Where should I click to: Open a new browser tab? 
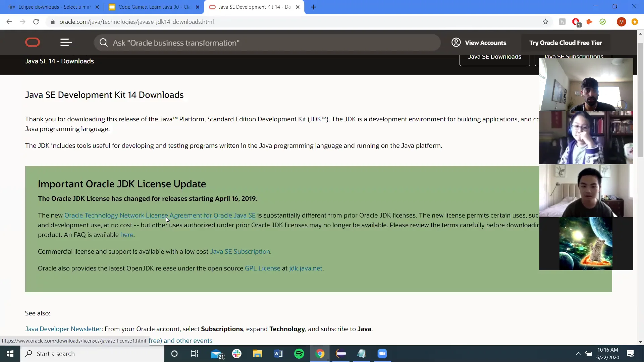pyautogui.click(x=314, y=7)
